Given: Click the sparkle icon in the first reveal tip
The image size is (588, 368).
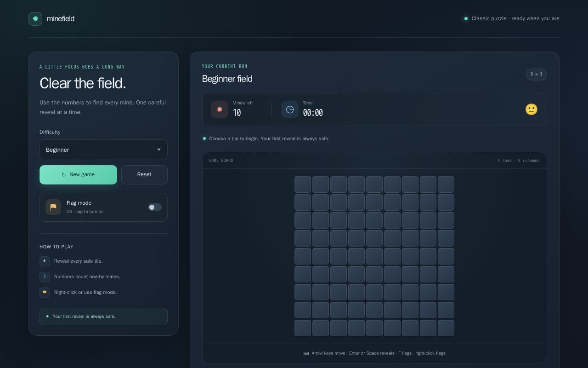Looking at the screenshot, I should click(47, 316).
